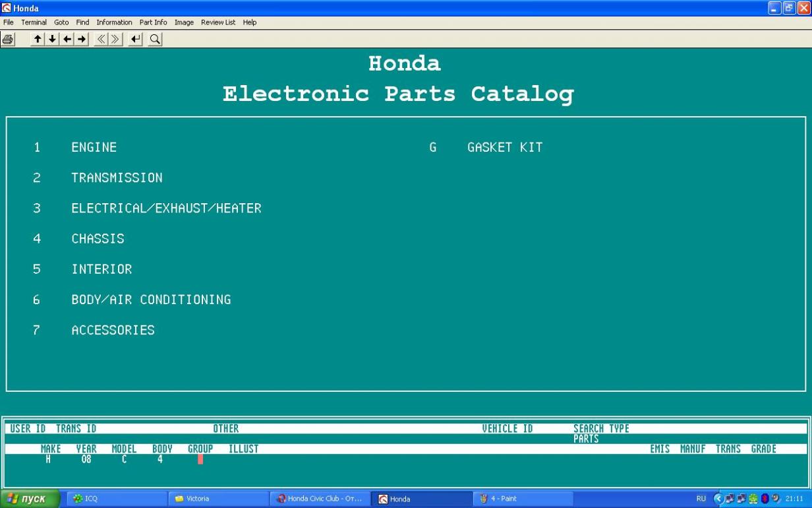This screenshot has width=812, height=508.
Task: Select the ENGINE catalog group
Action: (x=94, y=148)
